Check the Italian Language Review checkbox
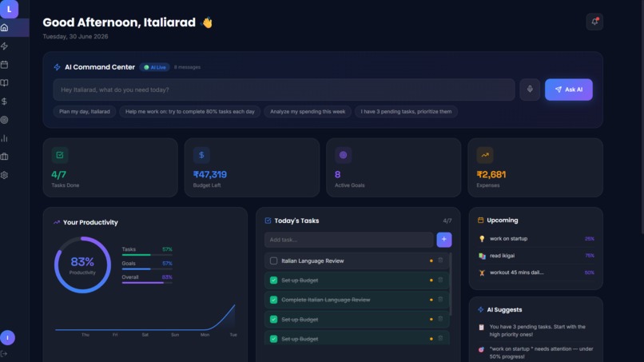Viewport: 644px width, 362px height. (273, 261)
